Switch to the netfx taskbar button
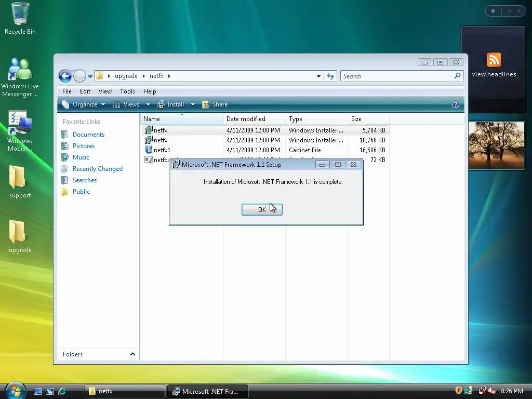532x399 pixels. [x=124, y=392]
